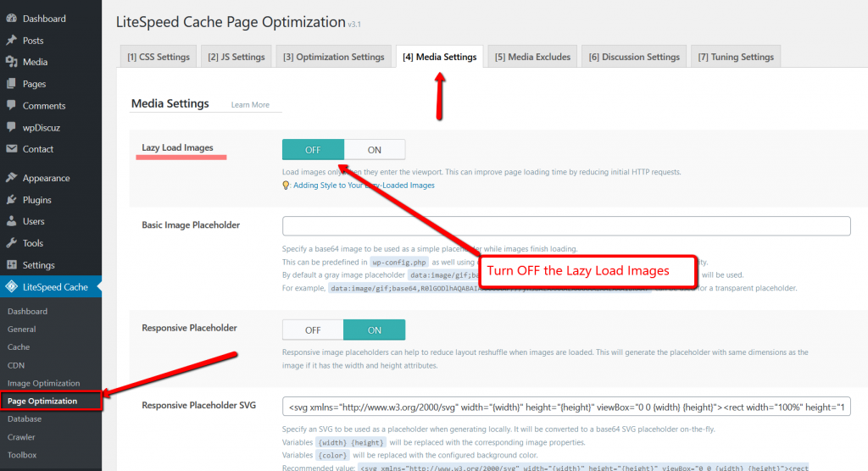868x471 pixels.
Task: Click the LiteSpeed Cache diamond icon
Action: [x=11, y=287]
